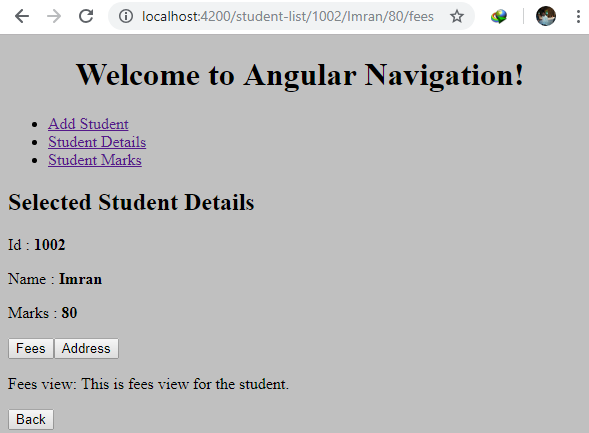Open the Chrome profile avatar
The width and height of the screenshot is (589, 433).
(x=545, y=16)
